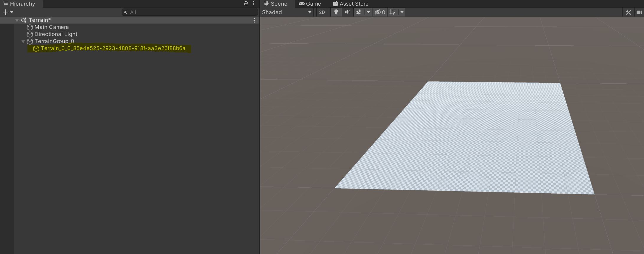This screenshot has height=254, width=644.
Task: Toggle the scene grid icon
Action: 392,12
